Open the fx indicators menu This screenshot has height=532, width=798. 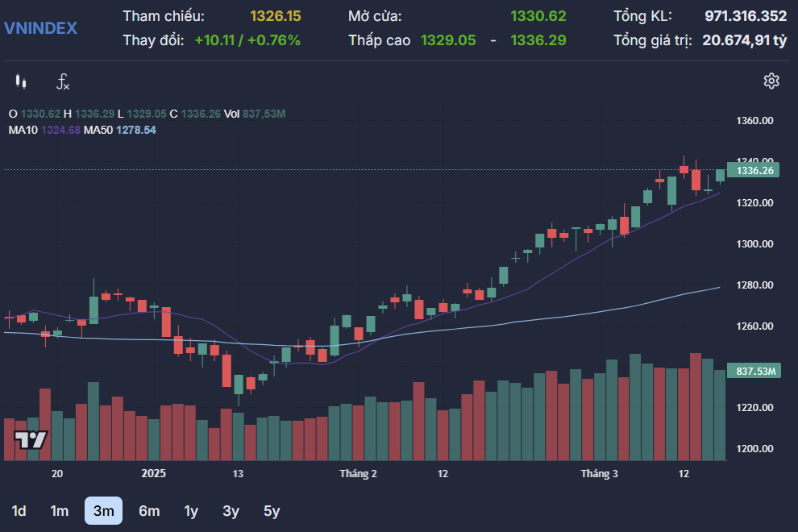(x=63, y=81)
